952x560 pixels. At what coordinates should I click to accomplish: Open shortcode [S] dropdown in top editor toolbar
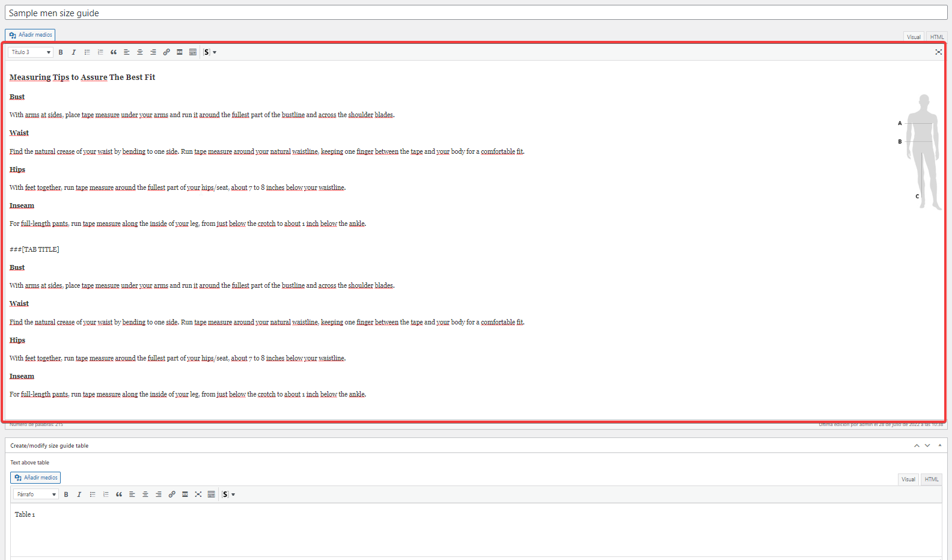tap(210, 52)
